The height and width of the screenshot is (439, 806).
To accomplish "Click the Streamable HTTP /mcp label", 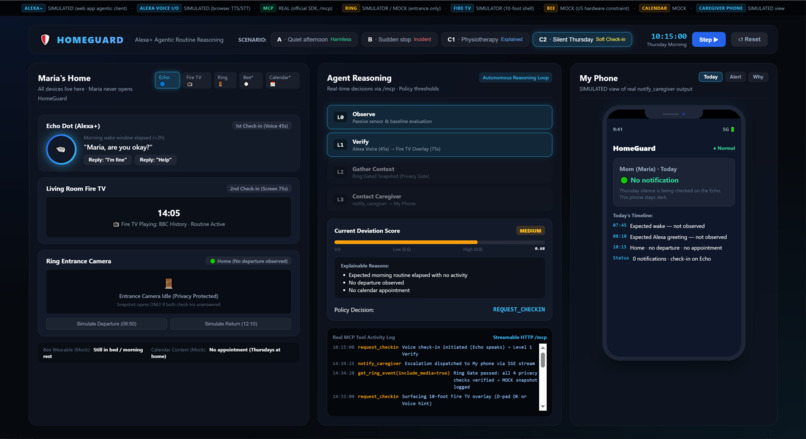I will pos(520,337).
